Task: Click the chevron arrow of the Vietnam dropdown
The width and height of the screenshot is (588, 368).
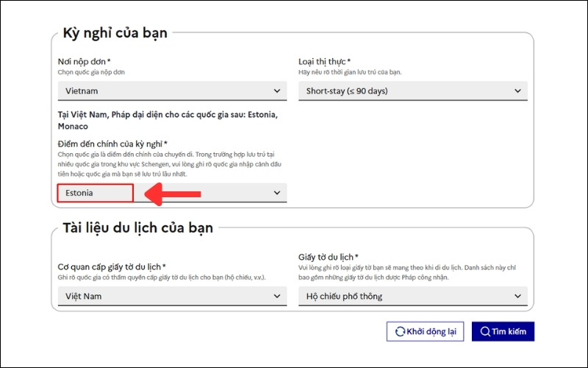Action: (x=277, y=91)
